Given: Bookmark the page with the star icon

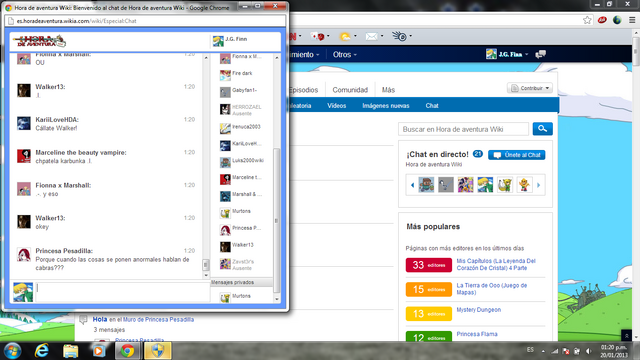Looking at the screenshot, I should (587, 20).
